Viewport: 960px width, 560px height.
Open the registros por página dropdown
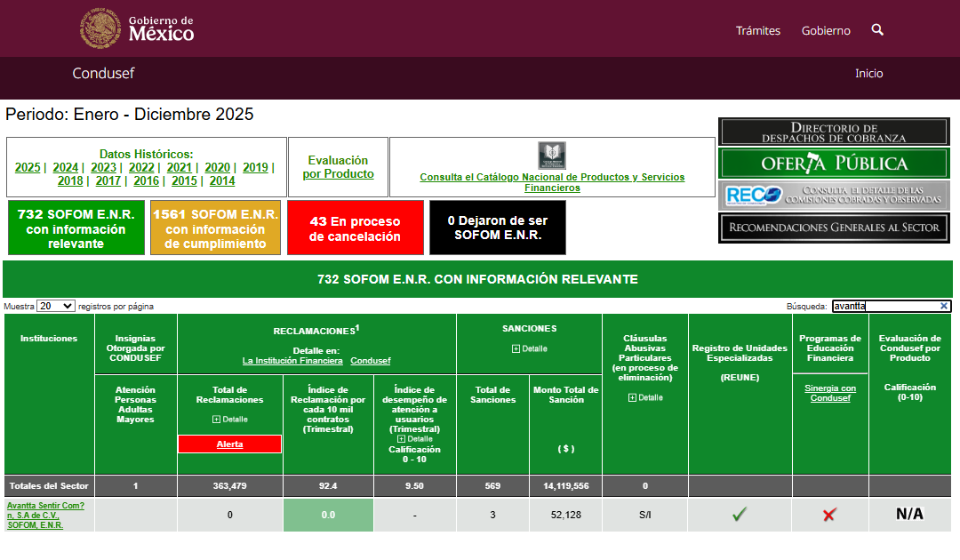(56, 306)
